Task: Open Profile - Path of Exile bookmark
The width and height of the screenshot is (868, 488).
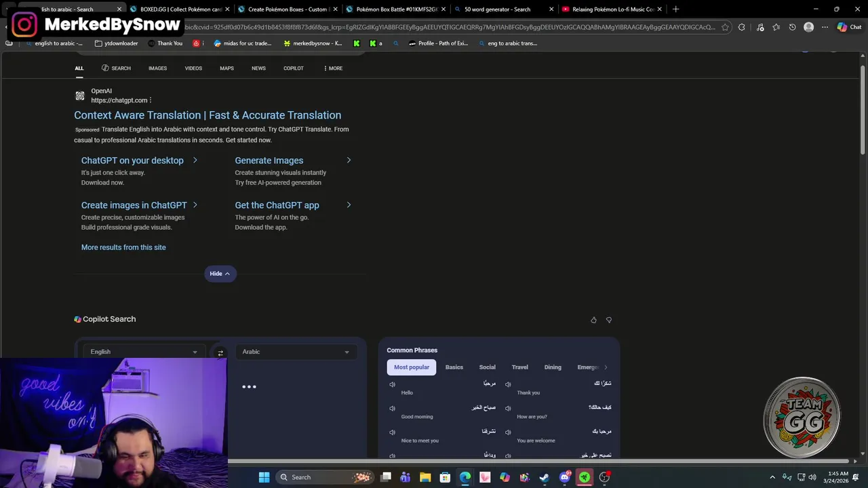Action: pyautogui.click(x=438, y=43)
